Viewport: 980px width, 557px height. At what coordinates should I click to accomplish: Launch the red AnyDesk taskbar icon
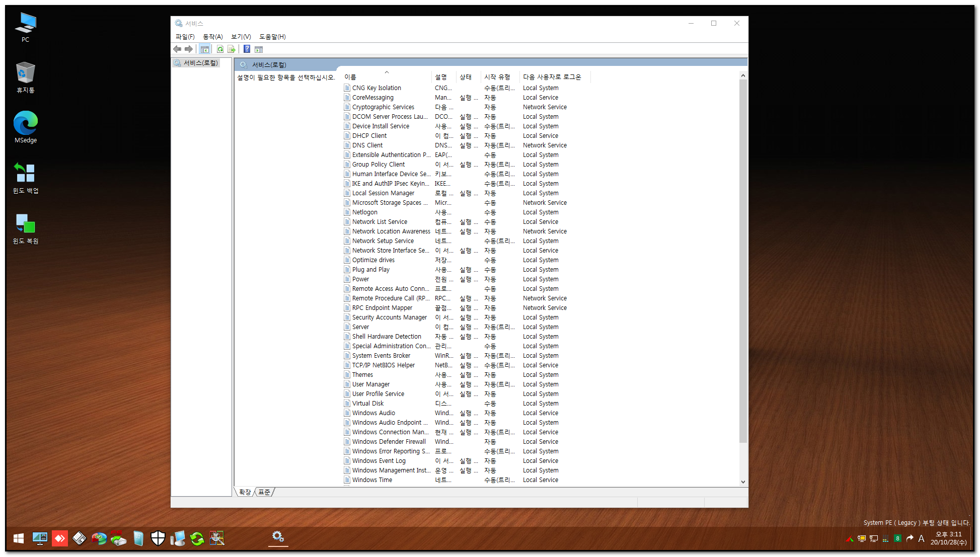tap(60, 538)
